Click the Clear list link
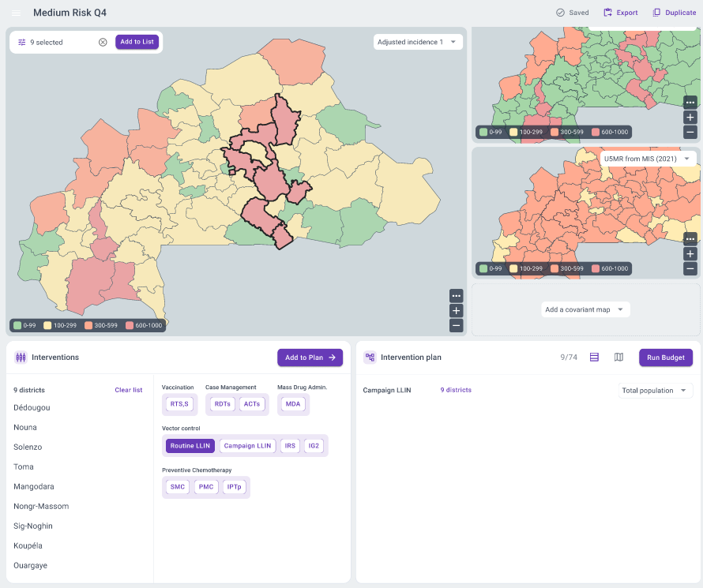 129,390
